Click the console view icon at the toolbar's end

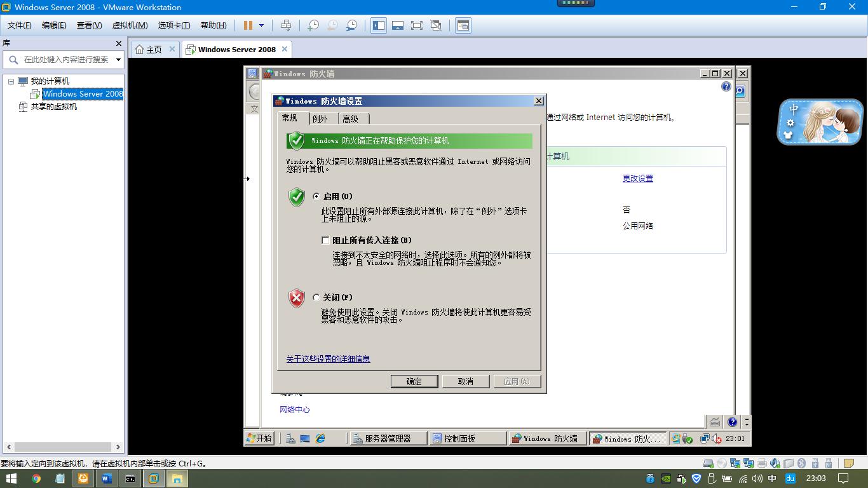click(x=463, y=25)
